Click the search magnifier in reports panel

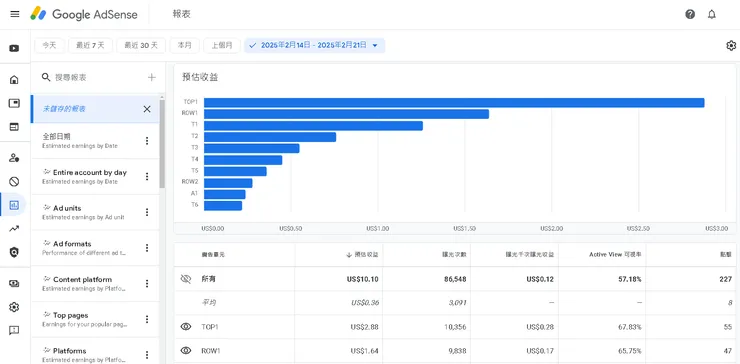[46, 77]
